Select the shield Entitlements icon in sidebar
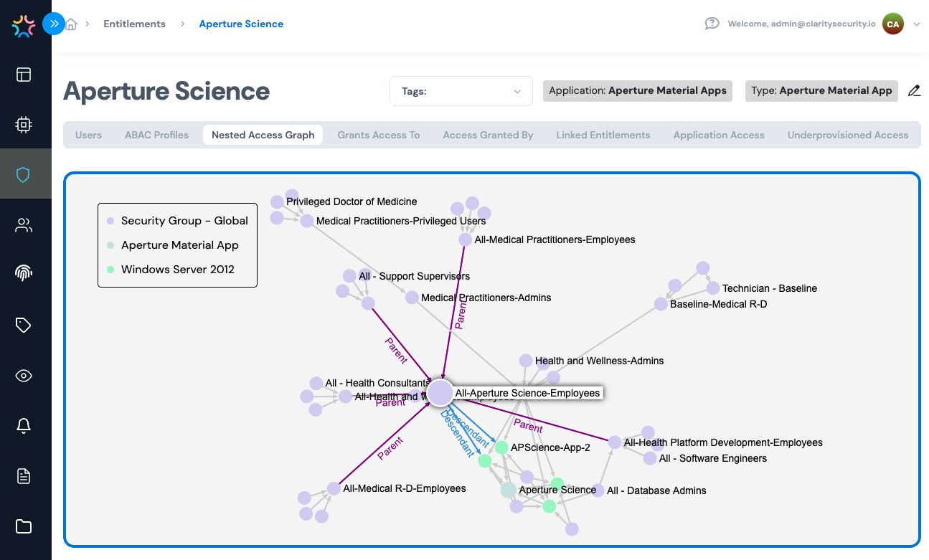The width and height of the screenshot is (929, 560). coord(24,174)
